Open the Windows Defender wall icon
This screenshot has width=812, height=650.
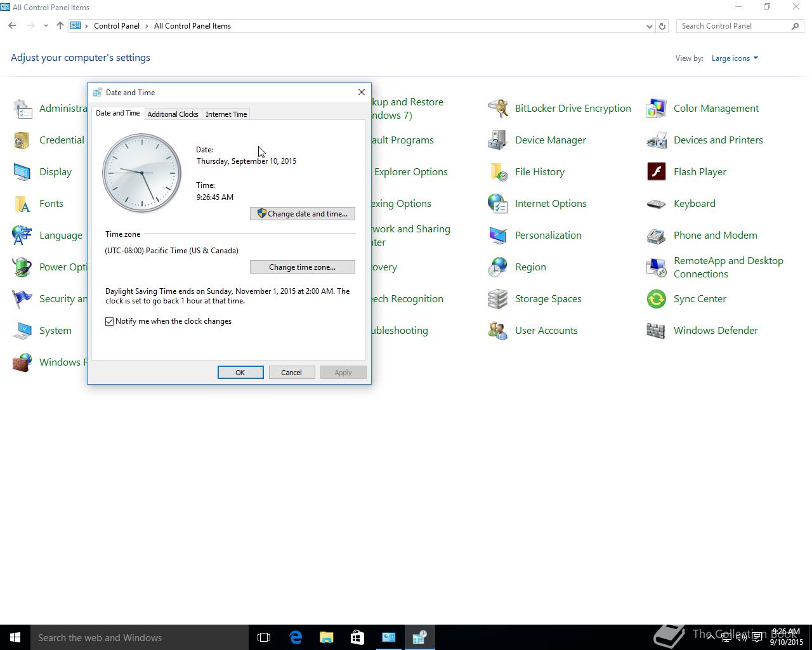click(657, 331)
